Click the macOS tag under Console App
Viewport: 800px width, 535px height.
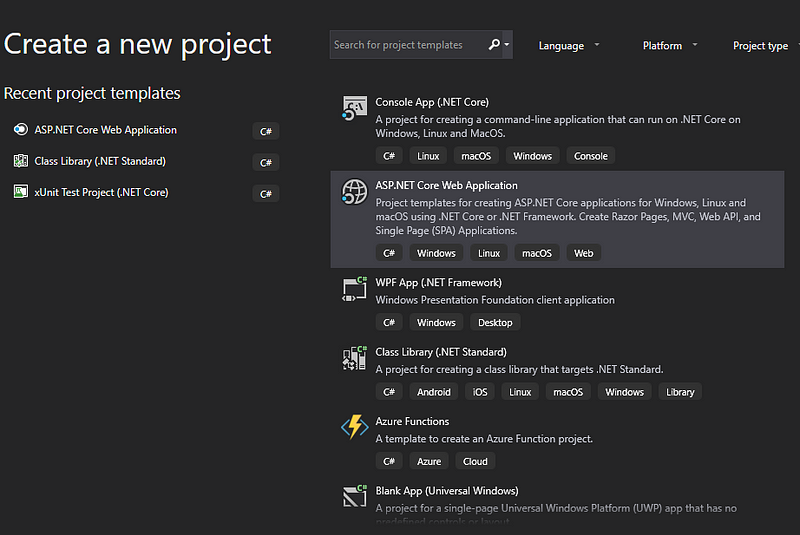(476, 156)
